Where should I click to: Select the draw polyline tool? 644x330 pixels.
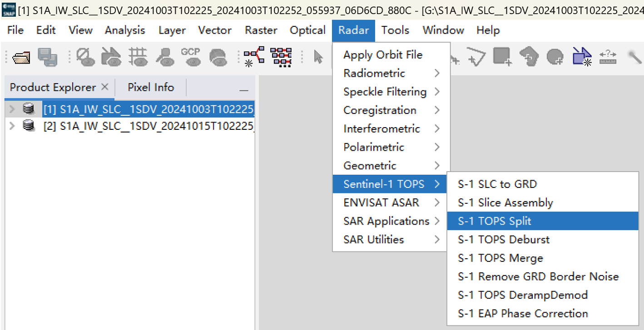point(476,57)
